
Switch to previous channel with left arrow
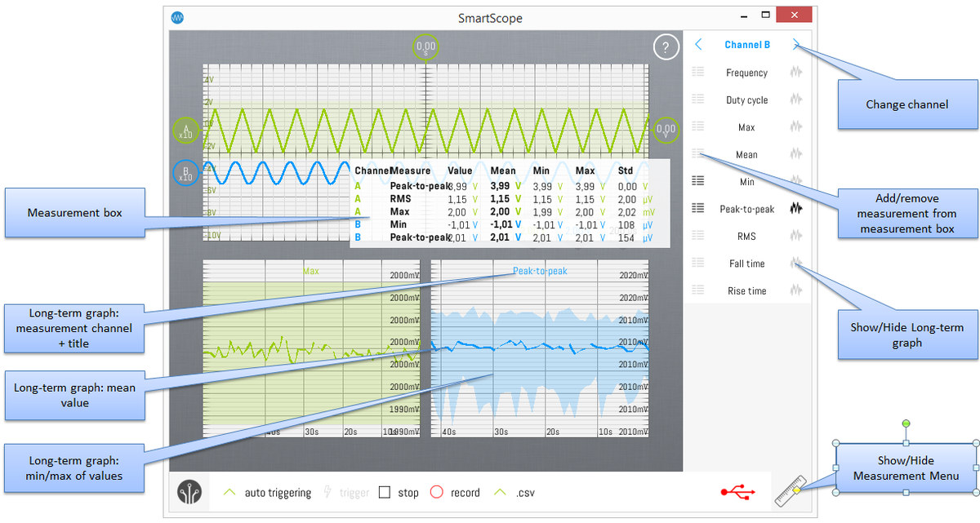point(698,45)
